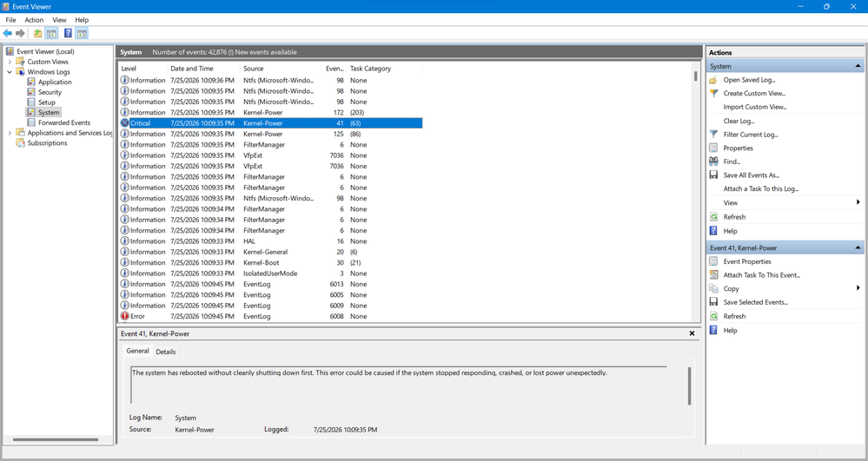This screenshot has height=461, width=868.
Task: Click Attach Task To This Event icon
Action: click(x=713, y=274)
